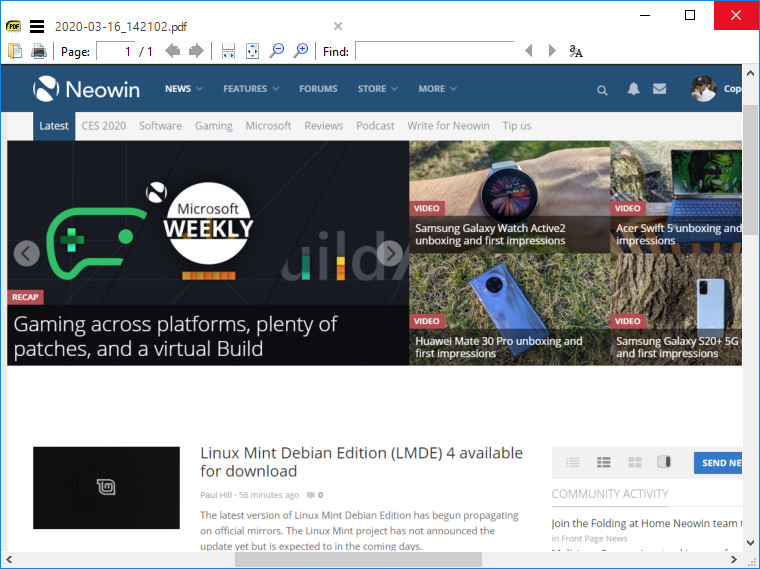Toggle the dark mode switch icon
The width and height of the screenshot is (760, 569).
click(664, 462)
